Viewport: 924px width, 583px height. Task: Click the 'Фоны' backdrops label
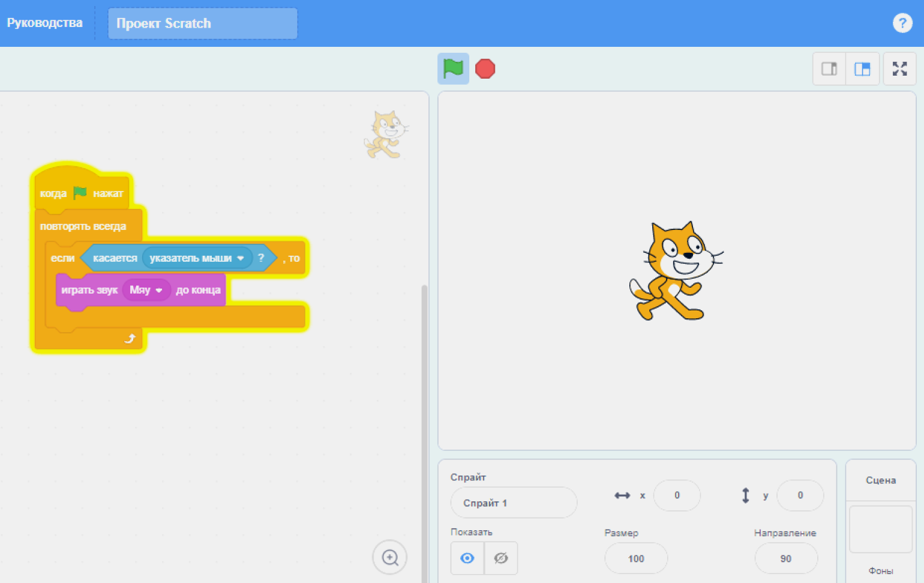880,571
